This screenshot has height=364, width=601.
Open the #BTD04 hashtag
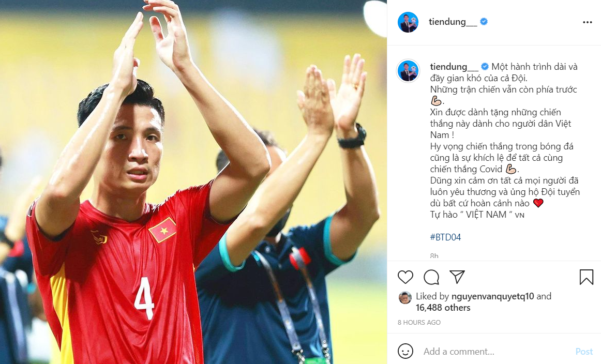[x=445, y=237]
